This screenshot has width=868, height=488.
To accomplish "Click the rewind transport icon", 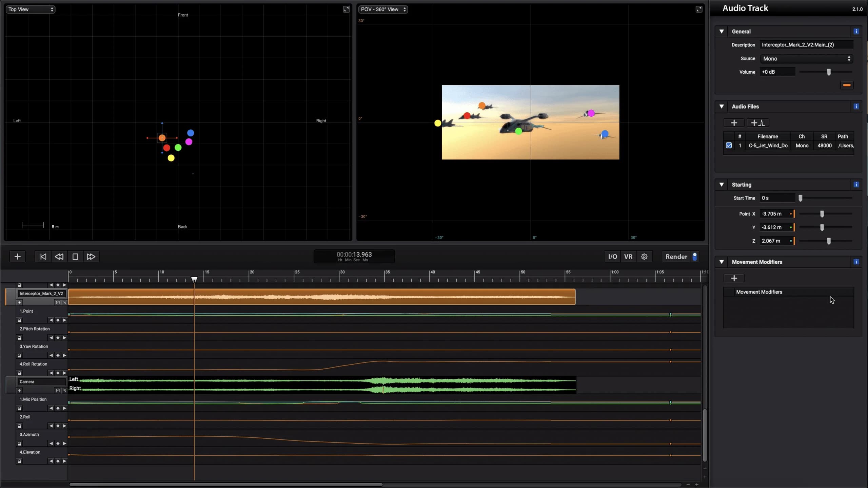I will [59, 257].
